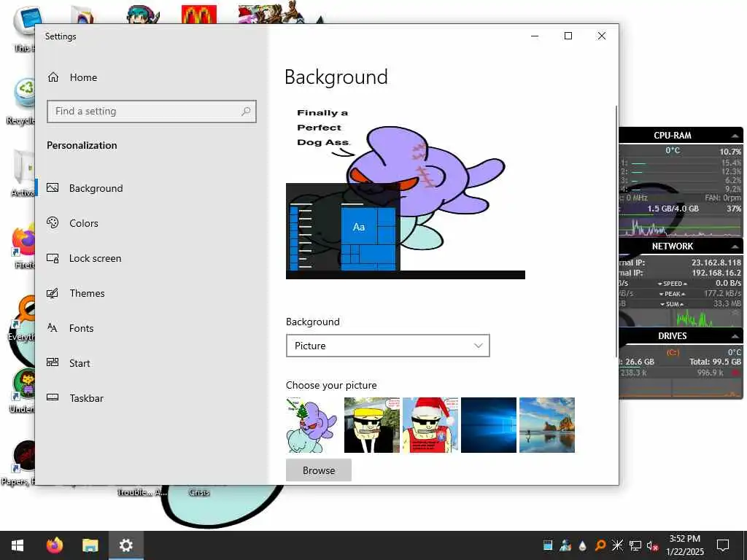Choose the beach rocks landscape wallpaper

click(547, 425)
